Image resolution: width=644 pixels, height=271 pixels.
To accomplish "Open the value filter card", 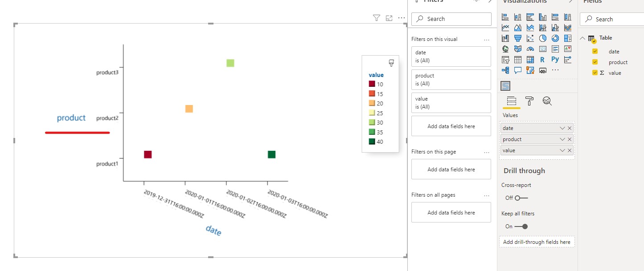I will 451,103.
